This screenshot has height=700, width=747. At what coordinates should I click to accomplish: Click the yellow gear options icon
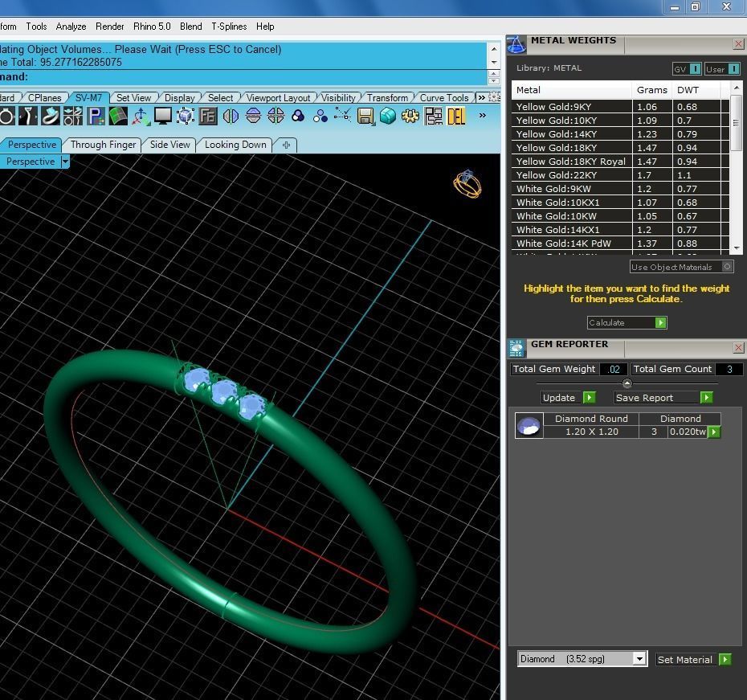pos(410,116)
